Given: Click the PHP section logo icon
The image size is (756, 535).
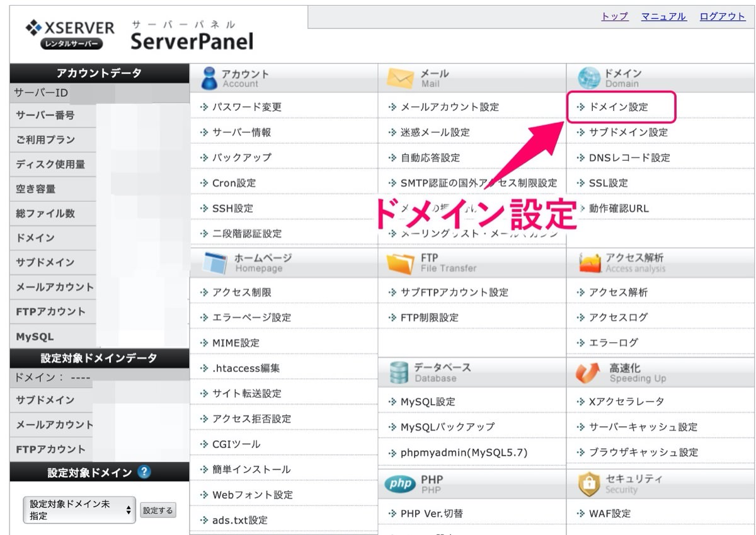Looking at the screenshot, I should point(399,484).
